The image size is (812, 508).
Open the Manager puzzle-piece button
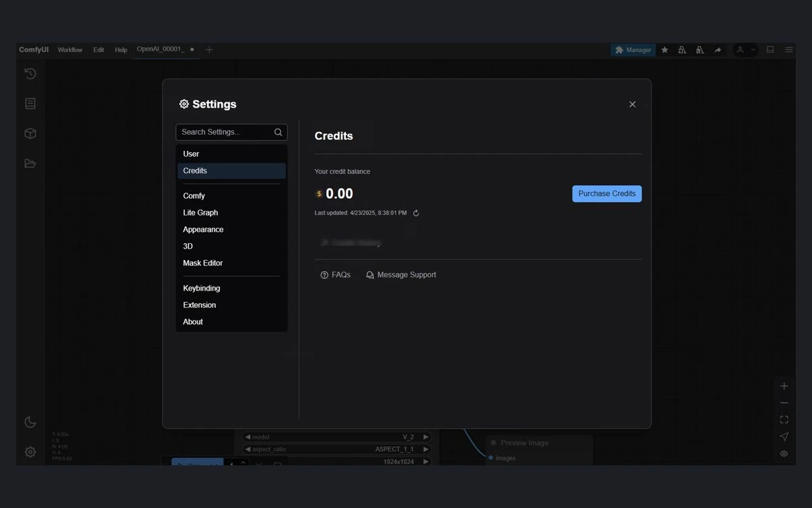[633, 50]
